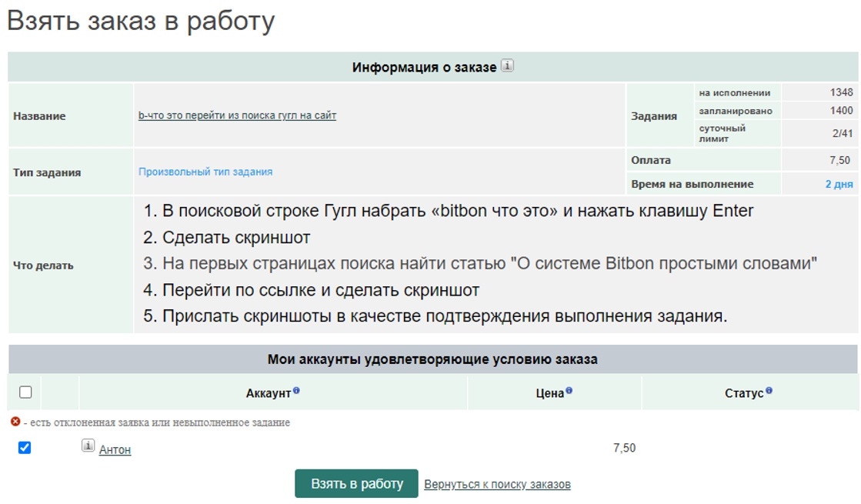
Task: Click the "на исполнении" label
Action: pyautogui.click(x=734, y=93)
